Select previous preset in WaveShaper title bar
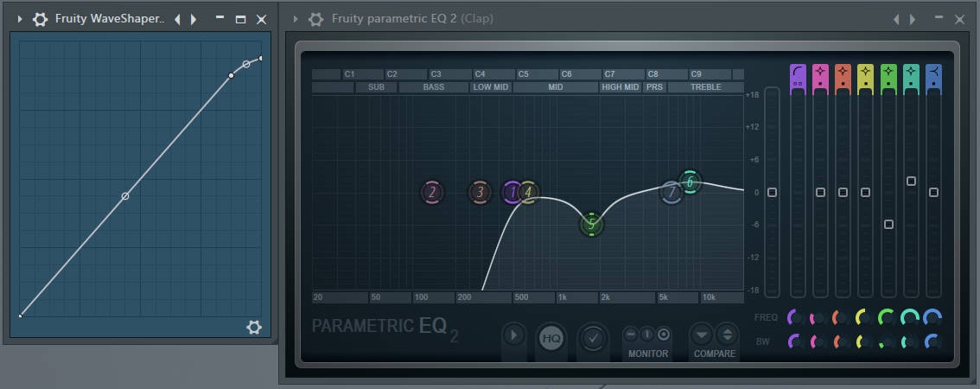The width and height of the screenshot is (980, 389). point(177,19)
